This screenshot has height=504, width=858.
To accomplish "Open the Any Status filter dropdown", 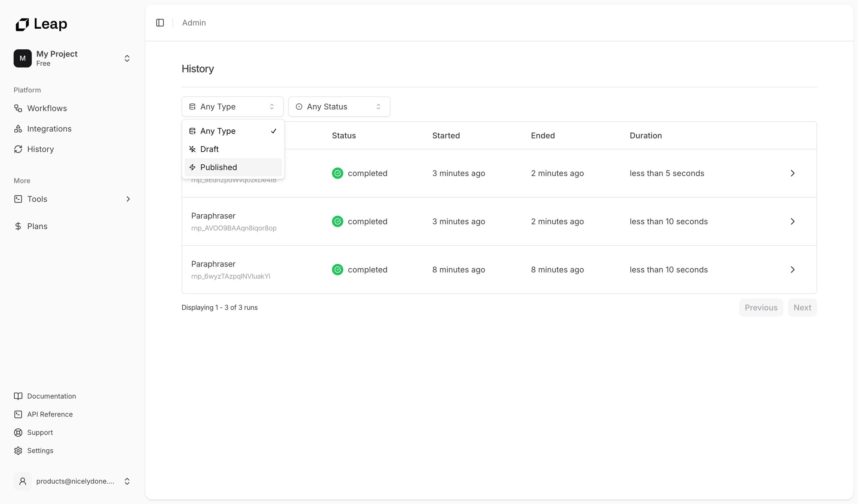I will (x=339, y=106).
